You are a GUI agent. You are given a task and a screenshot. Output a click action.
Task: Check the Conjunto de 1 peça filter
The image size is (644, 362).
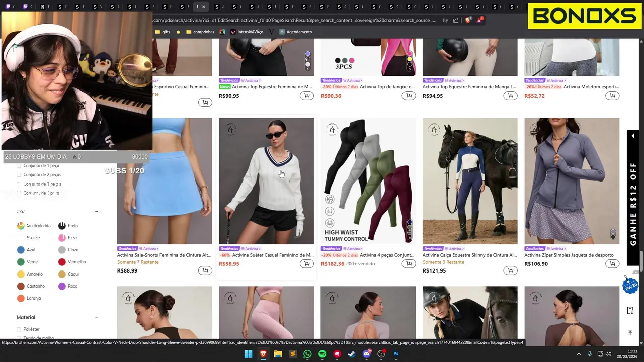pyautogui.click(x=19, y=166)
